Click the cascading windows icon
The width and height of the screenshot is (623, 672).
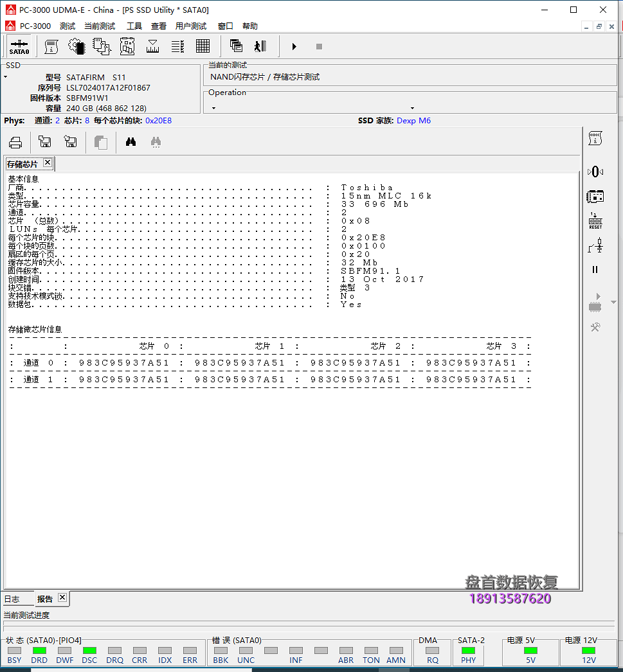pyautogui.click(x=236, y=46)
